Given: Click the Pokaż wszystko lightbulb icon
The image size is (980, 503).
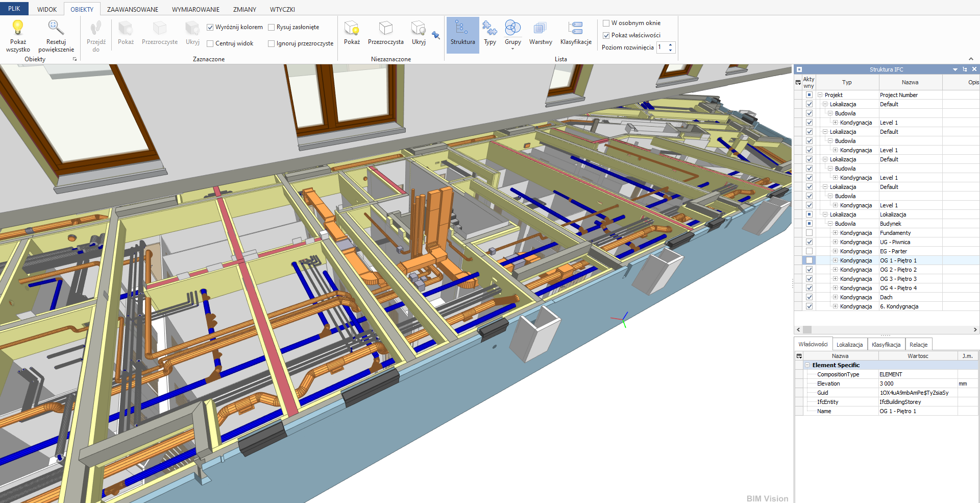Looking at the screenshot, I should click(18, 28).
